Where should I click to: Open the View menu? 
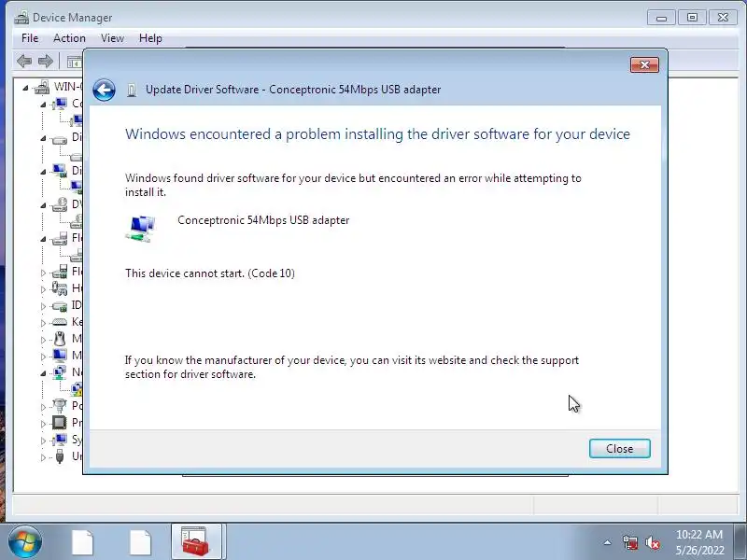pyautogui.click(x=112, y=38)
